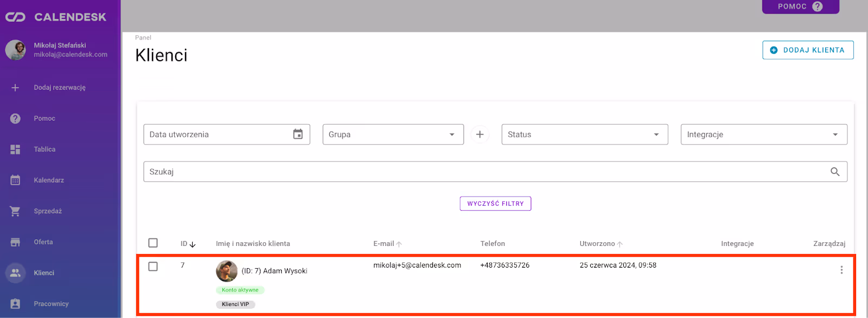The height and width of the screenshot is (318, 868).
Task: Open Oferta in the sidebar
Action: [x=43, y=242]
